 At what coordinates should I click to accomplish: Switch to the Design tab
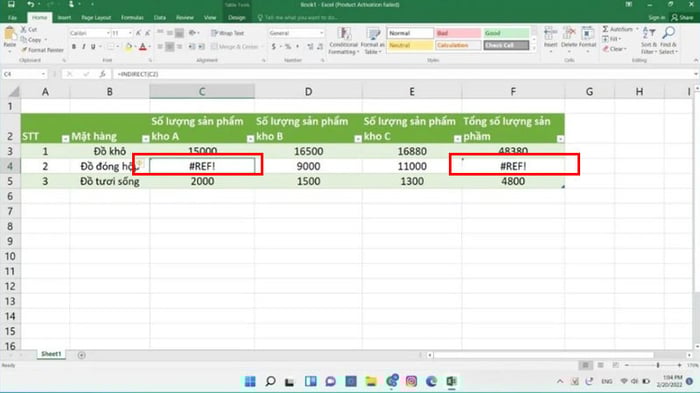237,17
